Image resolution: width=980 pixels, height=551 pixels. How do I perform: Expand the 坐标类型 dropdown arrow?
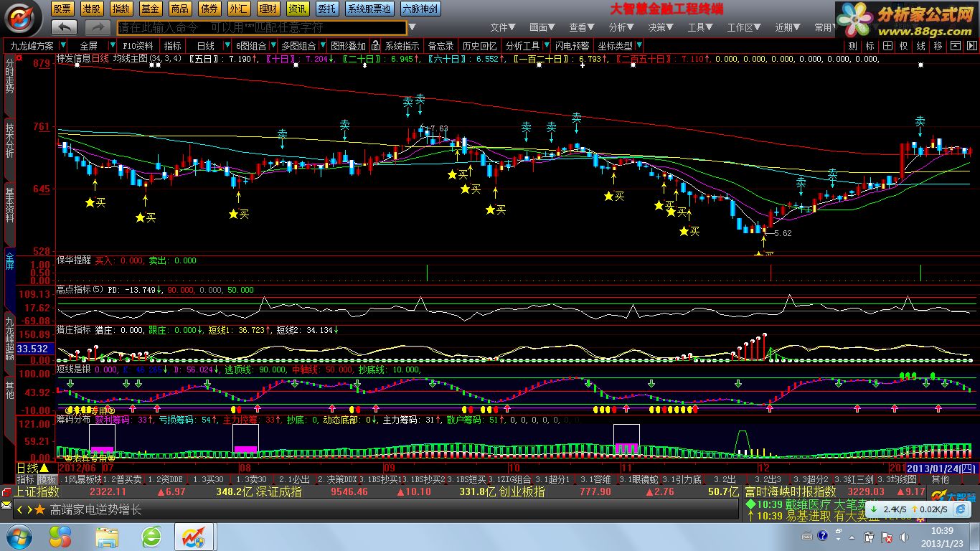(639, 46)
